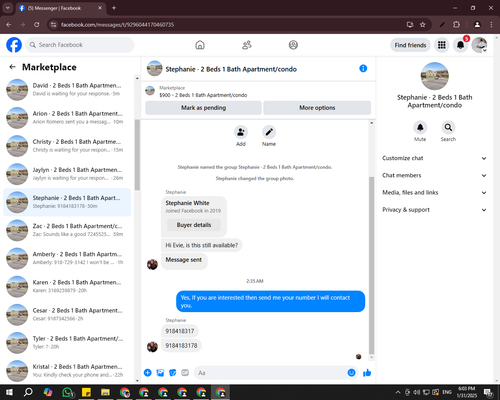
Task: Click Mark as pending button
Action: pyautogui.click(x=203, y=108)
